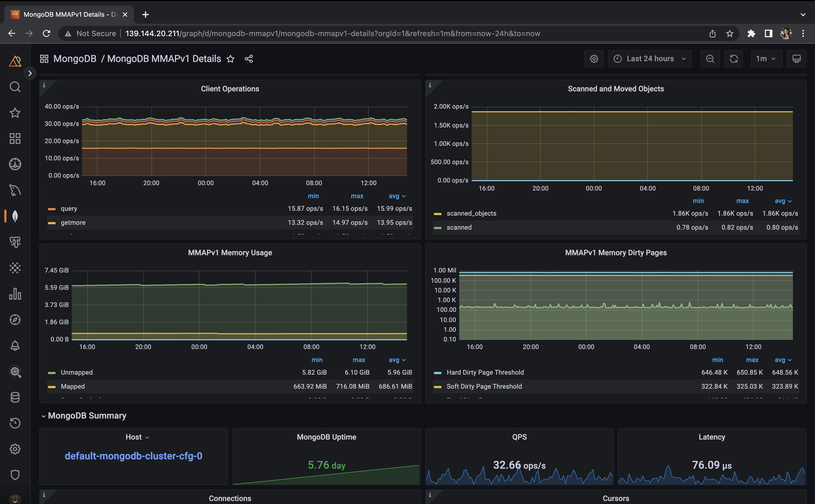The height and width of the screenshot is (504, 815).
Task: Change color of Hard Dirty Page Threshold swatch
Action: (x=438, y=373)
